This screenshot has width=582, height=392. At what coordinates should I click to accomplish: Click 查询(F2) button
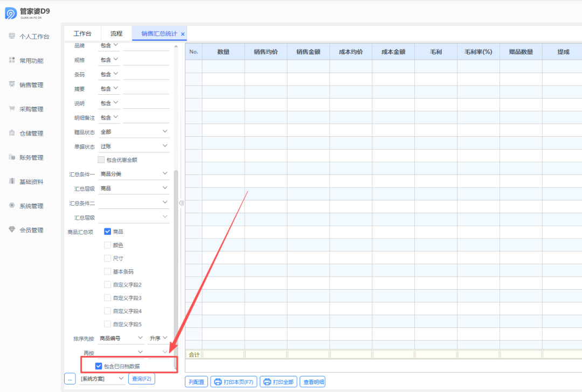(x=142, y=379)
